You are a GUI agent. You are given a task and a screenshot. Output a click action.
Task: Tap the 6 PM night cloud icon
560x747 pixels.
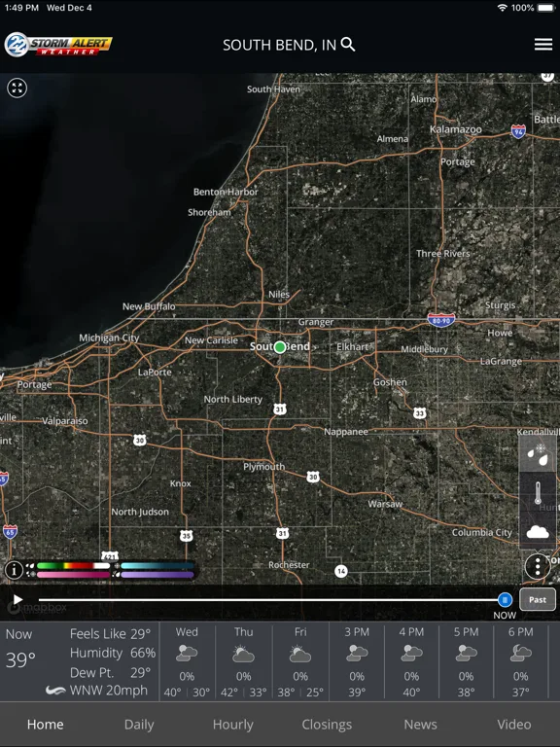click(520, 654)
